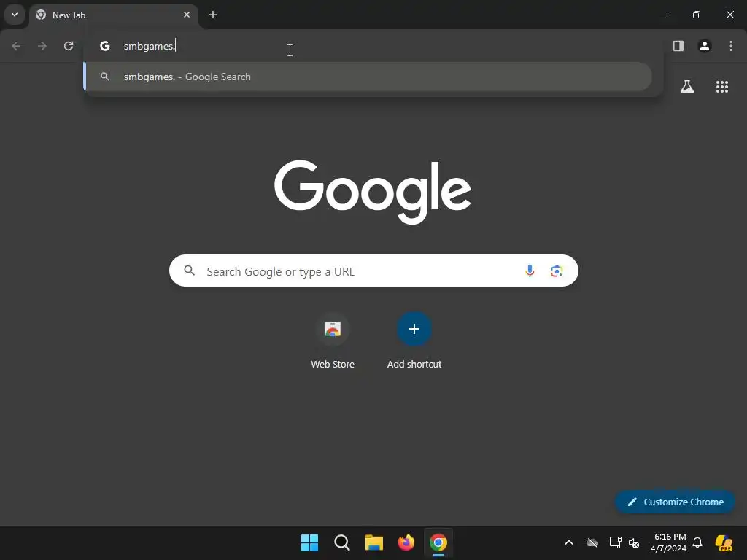Open the Google apps grid
747x560 pixels.
tap(722, 87)
